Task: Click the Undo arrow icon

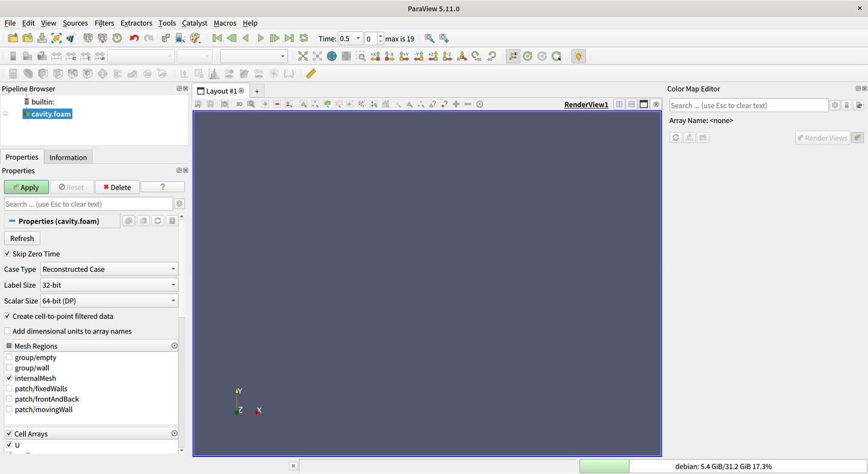Action: 134,39
